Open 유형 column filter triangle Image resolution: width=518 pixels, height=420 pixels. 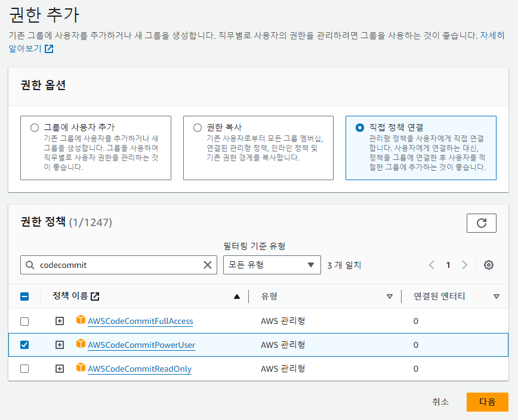point(390,297)
